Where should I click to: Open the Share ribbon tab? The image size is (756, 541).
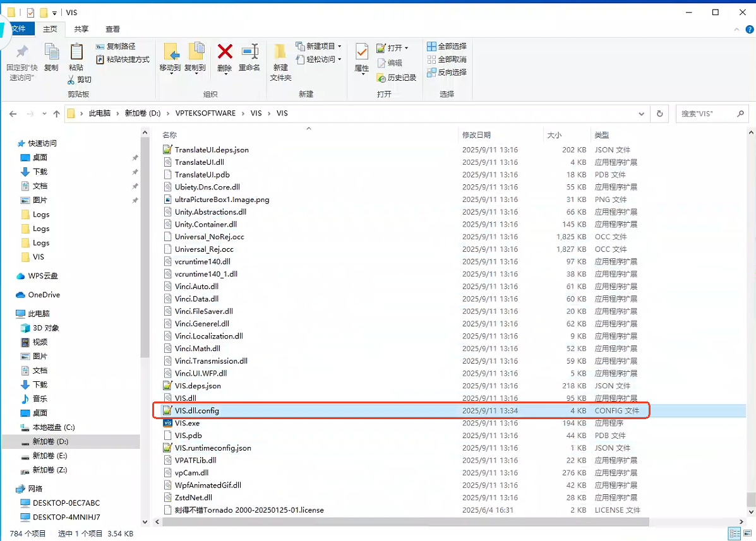[x=81, y=29]
